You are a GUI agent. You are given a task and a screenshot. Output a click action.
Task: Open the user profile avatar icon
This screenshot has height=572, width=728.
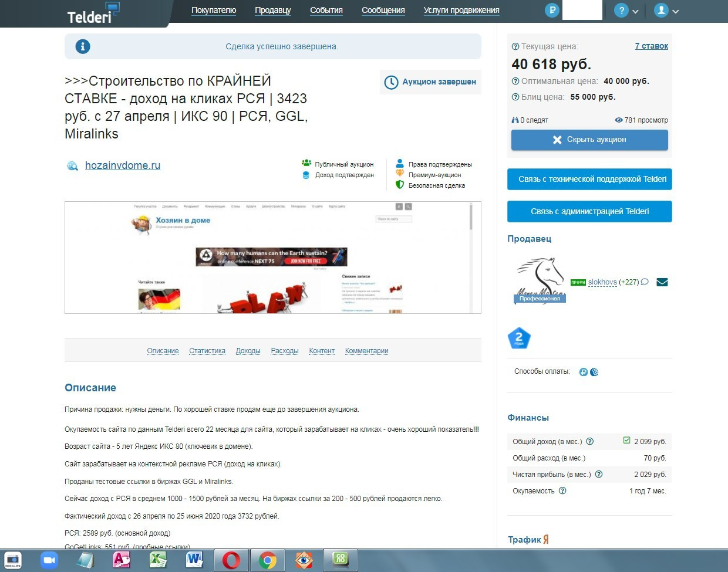pyautogui.click(x=661, y=11)
